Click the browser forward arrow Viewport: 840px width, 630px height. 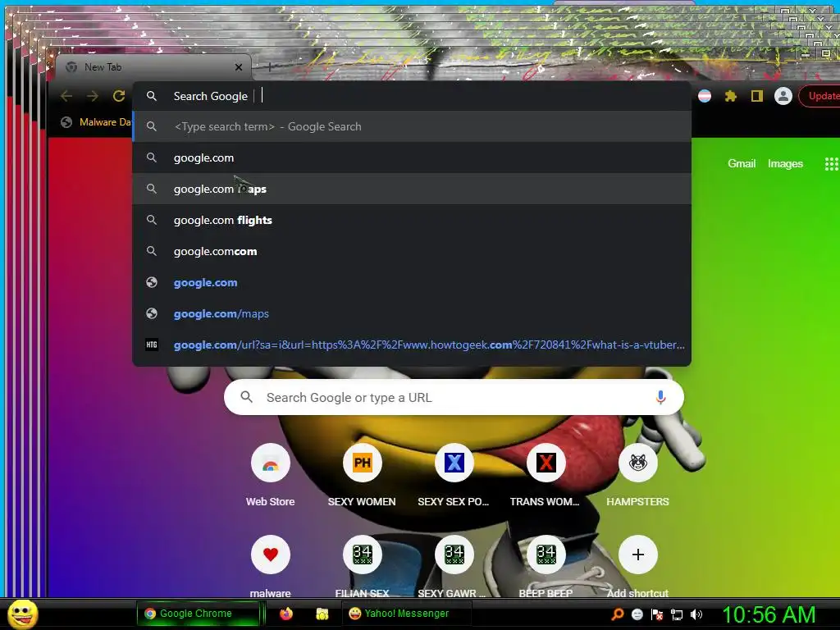pyautogui.click(x=93, y=96)
